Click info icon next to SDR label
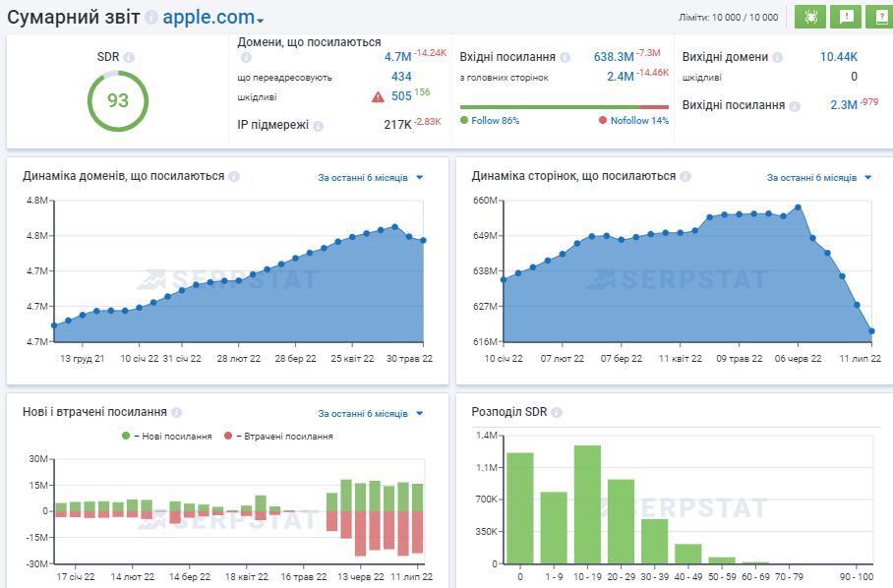Image resolution: width=893 pixels, height=588 pixels. [x=129, y=58]
